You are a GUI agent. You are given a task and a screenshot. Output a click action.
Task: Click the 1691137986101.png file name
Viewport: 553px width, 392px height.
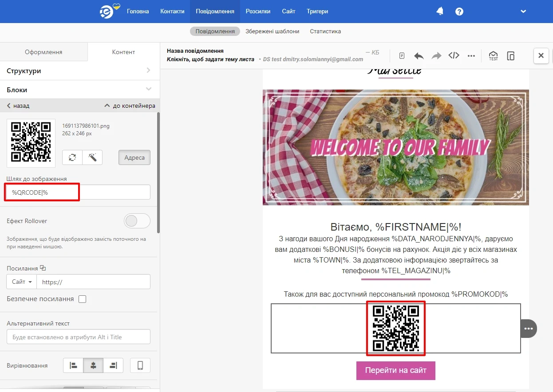[86, 126]
